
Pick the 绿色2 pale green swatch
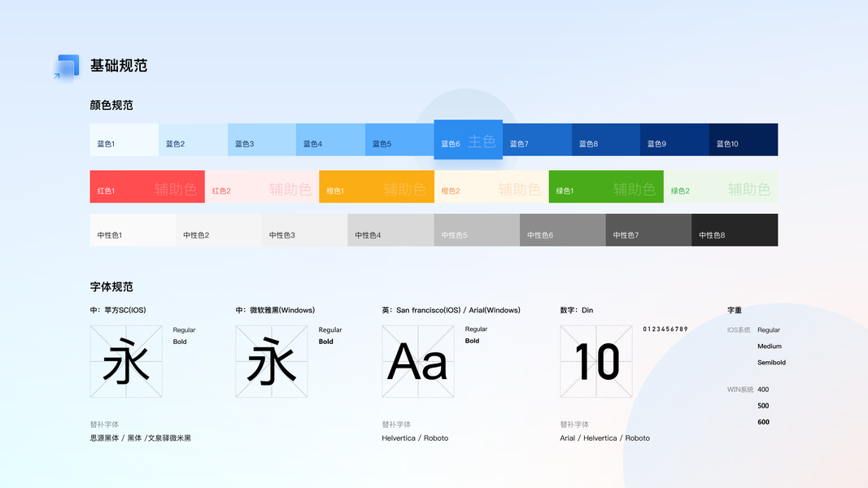tap(721, 186)
